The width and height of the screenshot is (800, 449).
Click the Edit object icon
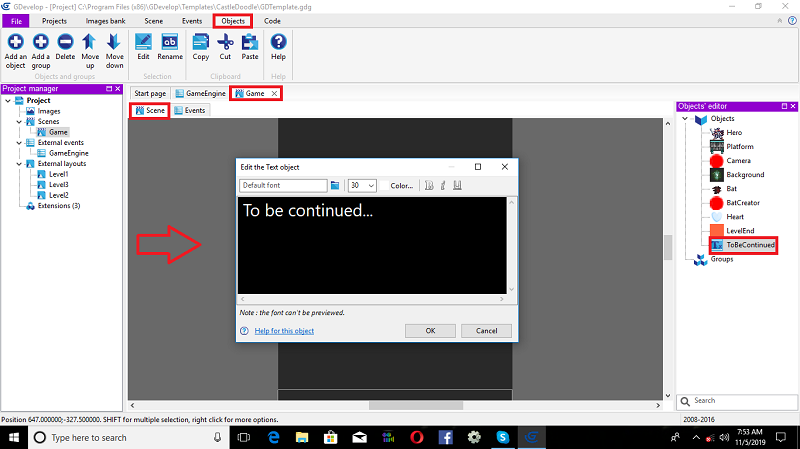pyautogui.click(x=143, y=42)
